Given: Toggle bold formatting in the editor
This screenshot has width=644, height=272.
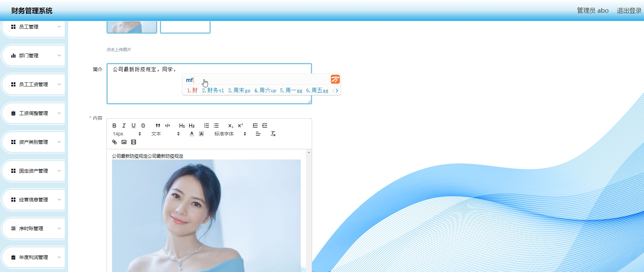Looking at the screenshot, I should tap(114, 126).
